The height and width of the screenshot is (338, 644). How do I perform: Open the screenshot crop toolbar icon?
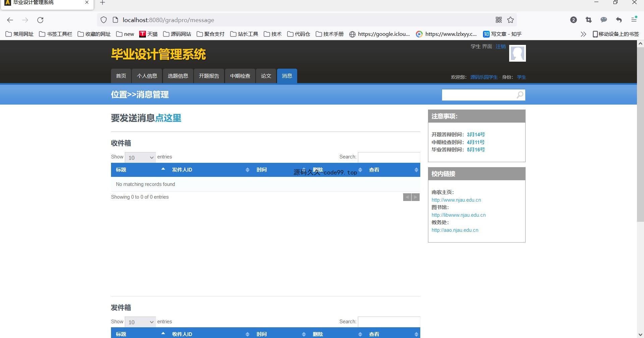point(589,20)
